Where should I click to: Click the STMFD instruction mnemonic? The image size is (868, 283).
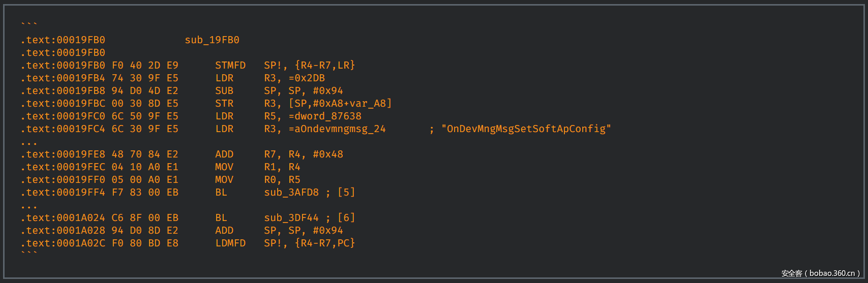click(230, 66)
